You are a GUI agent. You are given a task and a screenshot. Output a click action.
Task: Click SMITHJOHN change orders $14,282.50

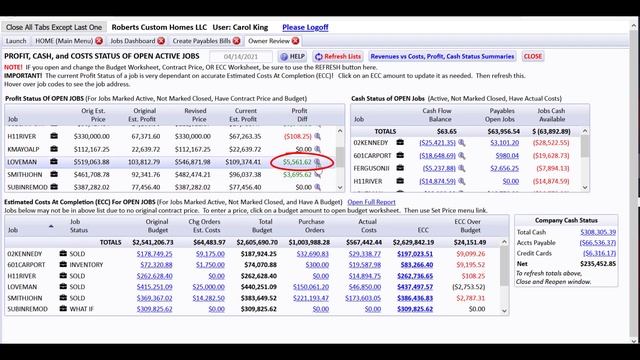click(209, 298)
